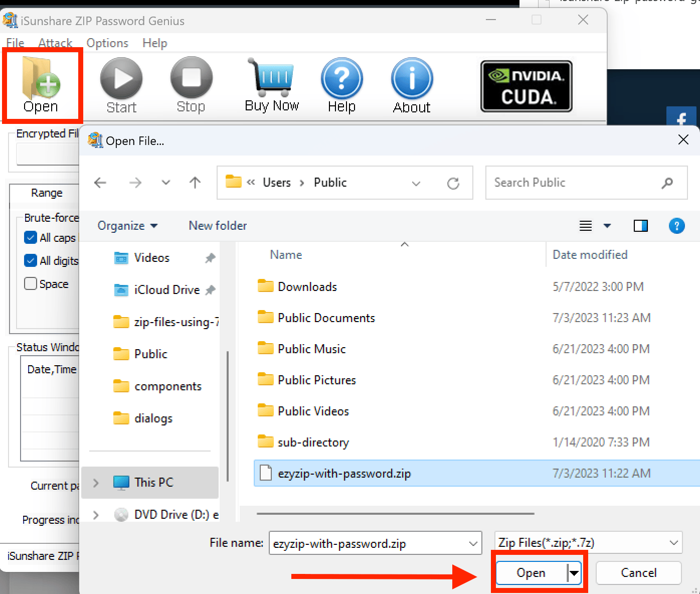The image size is (700, 594).
Task: Click Cancel in the Open File dialog
Action: [638, 573]
